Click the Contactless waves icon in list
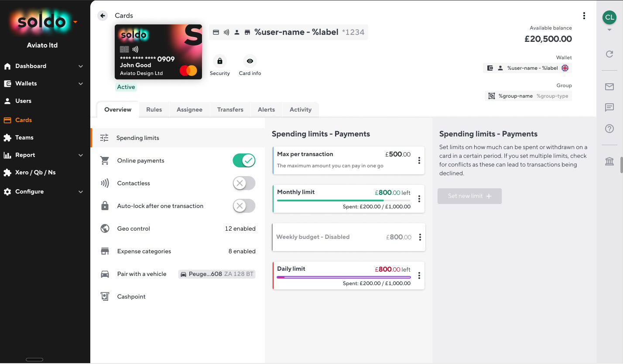This screenshot has width=623, height=364. [x=105, y=183]
